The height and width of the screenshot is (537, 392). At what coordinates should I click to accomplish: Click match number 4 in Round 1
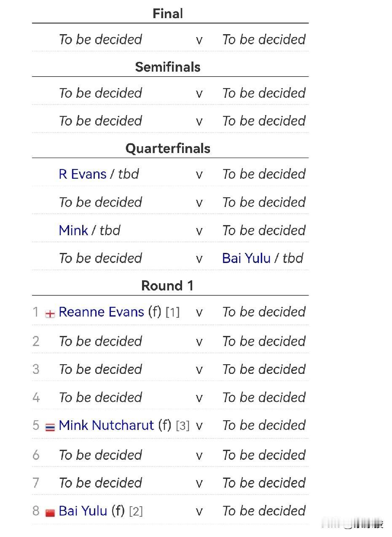[x=36, y=397]
